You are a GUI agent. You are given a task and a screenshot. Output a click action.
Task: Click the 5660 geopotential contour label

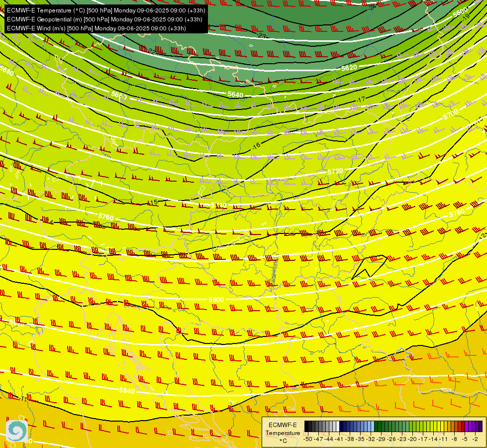[119, 96]
